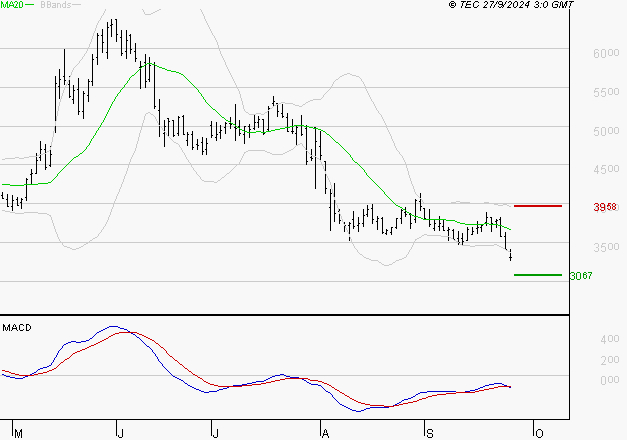This screenshot has height=440, width=627.
Task: Click the 5500 price axis label
Action: pos(606,92)
